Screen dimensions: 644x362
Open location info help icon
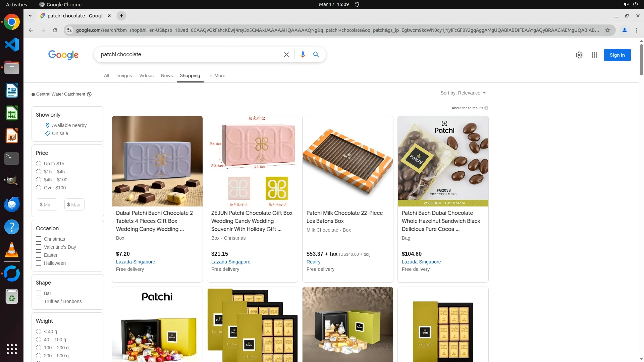89,94
